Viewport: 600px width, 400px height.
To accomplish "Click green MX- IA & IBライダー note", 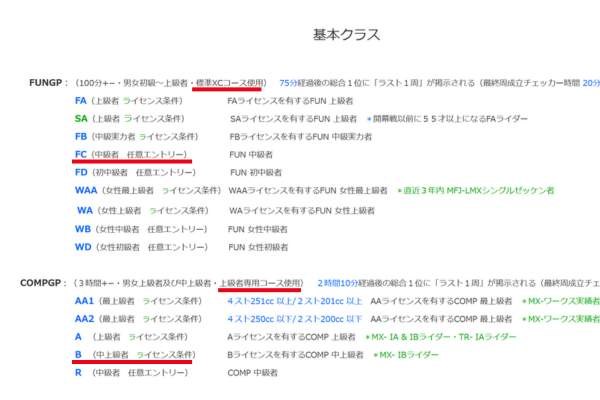I will pyautogui.click(x=440, y=337).
